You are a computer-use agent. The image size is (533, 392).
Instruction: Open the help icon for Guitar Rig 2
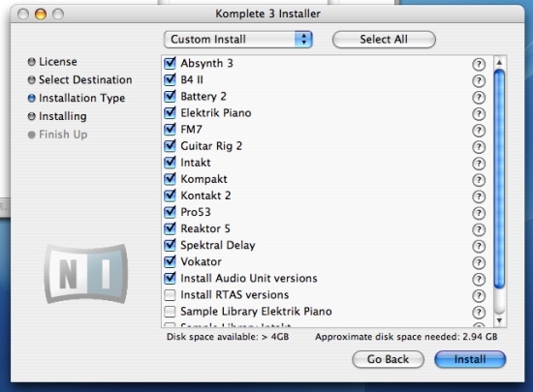click(479, 147)
